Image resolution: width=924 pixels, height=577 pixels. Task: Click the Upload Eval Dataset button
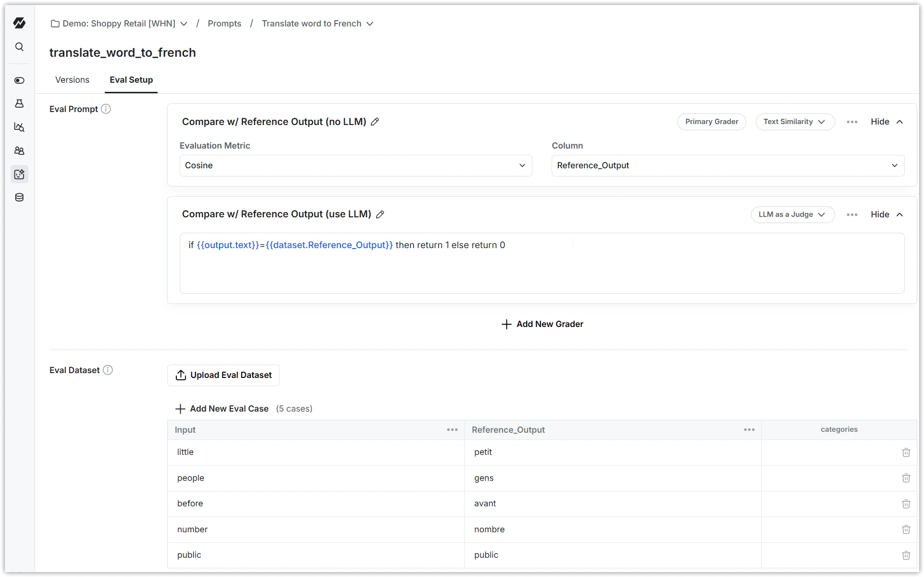[223, 375]
